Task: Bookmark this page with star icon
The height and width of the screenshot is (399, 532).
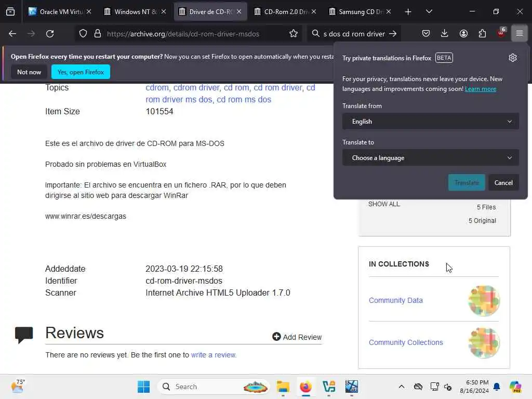Action: click(294, 34)
